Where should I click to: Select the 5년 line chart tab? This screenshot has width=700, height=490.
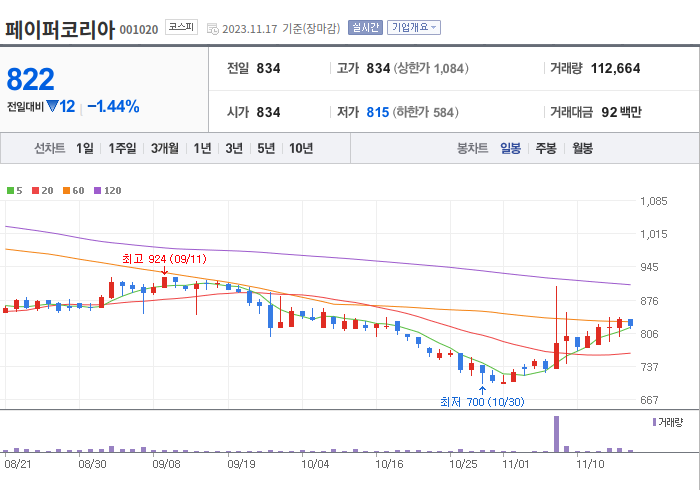coord(266,148)
